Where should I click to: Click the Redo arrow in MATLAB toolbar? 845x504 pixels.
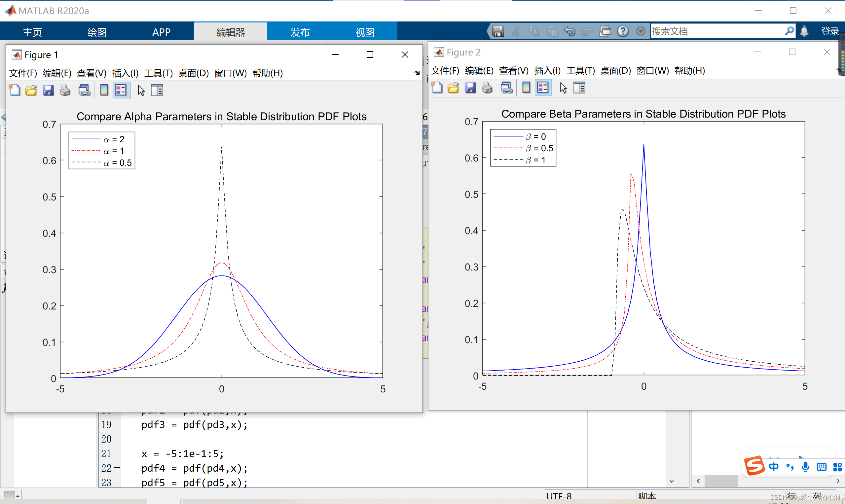pos(587,31)
